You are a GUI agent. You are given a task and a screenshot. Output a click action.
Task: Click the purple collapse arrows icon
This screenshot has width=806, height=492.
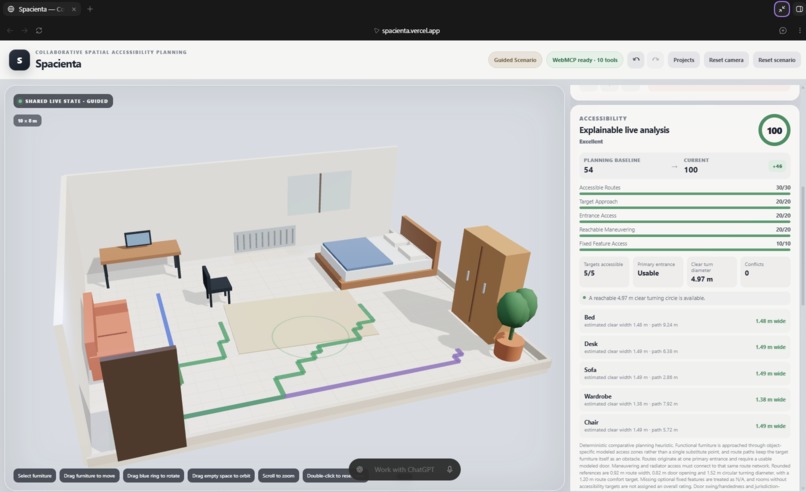click(782, 9)
